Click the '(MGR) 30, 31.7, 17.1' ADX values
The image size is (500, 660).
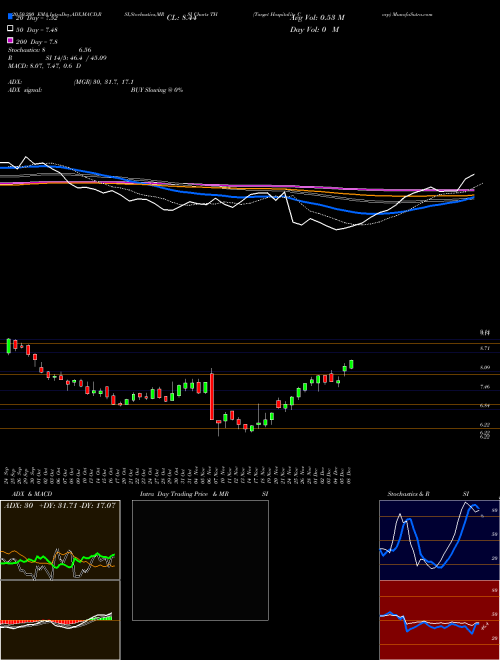coord(104,82)
